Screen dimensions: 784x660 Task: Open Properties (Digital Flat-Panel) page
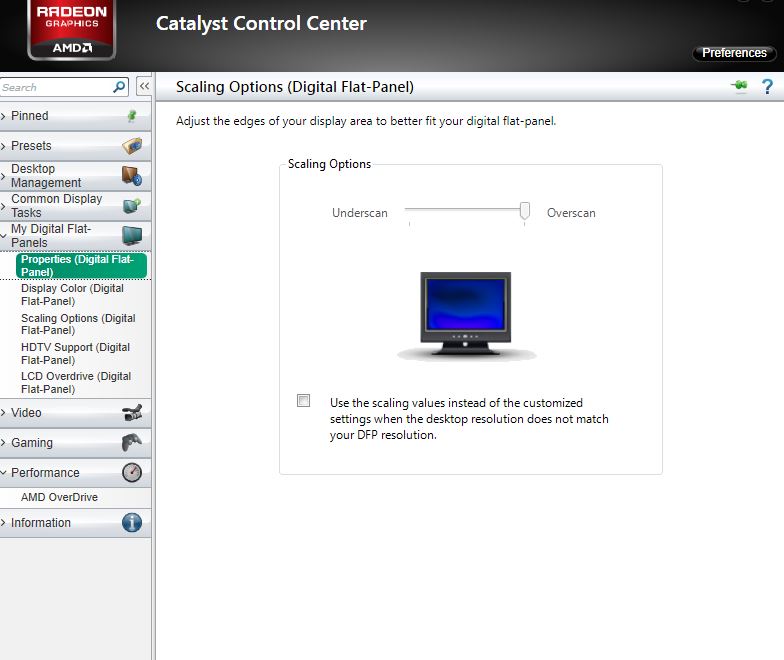tap(82, 266)
